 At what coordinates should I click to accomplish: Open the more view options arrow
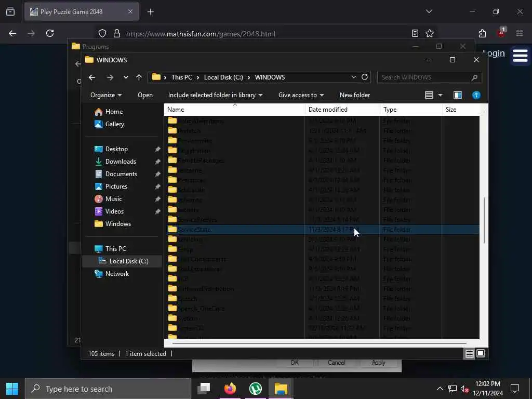pyautogui.click(x=440, y=95)
